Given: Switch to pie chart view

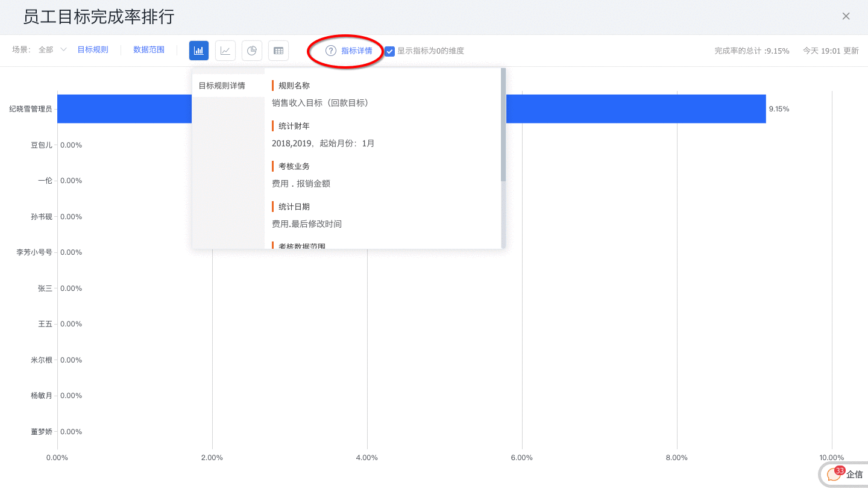Looking at the screenshot, I should click(252, 51).
